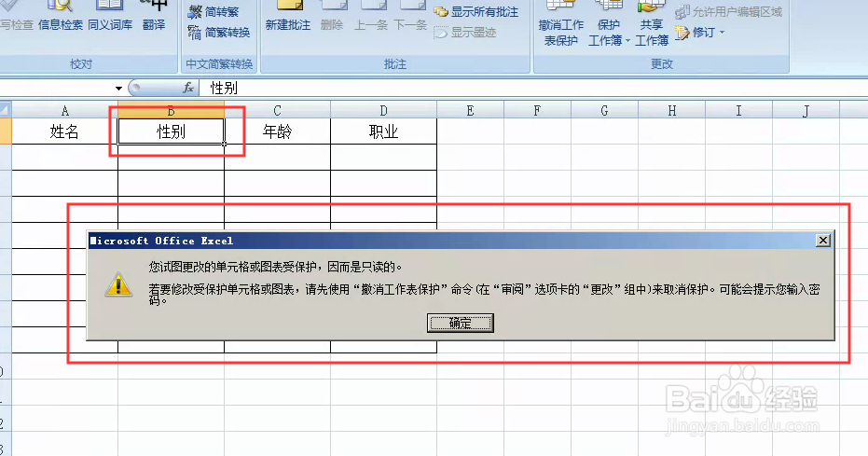Select column D header
Viewport: 868px width, 456px height.
click(383, 110)
